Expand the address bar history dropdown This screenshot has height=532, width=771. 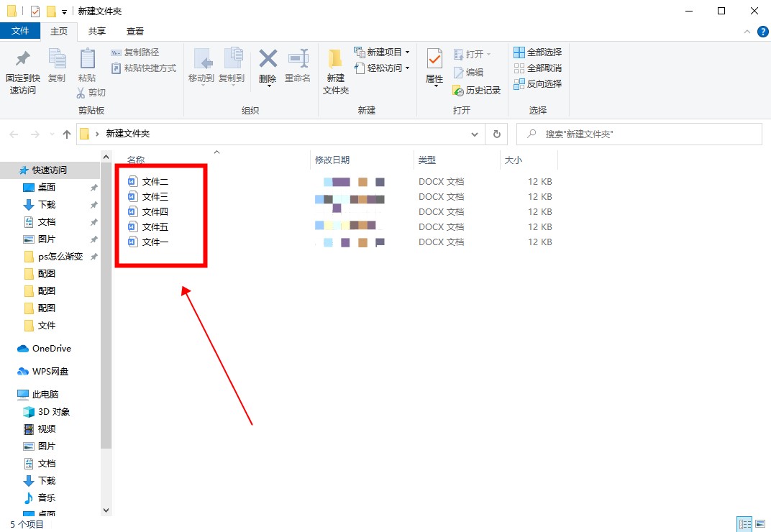pos(475,134)
